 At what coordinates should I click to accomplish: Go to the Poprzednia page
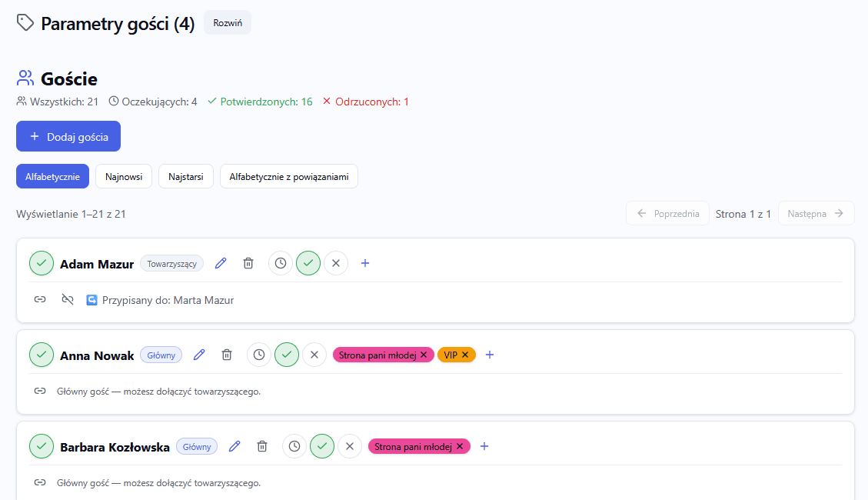point(667,213)
